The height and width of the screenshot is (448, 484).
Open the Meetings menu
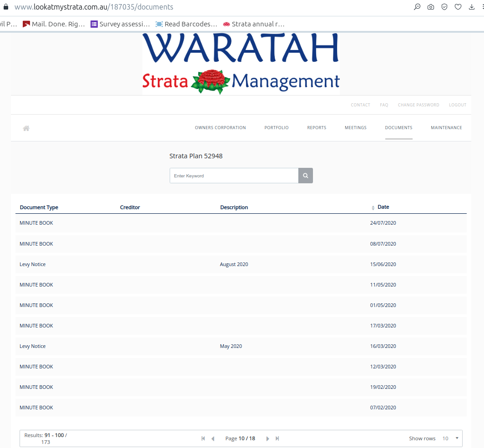click(x=356, y=128)
